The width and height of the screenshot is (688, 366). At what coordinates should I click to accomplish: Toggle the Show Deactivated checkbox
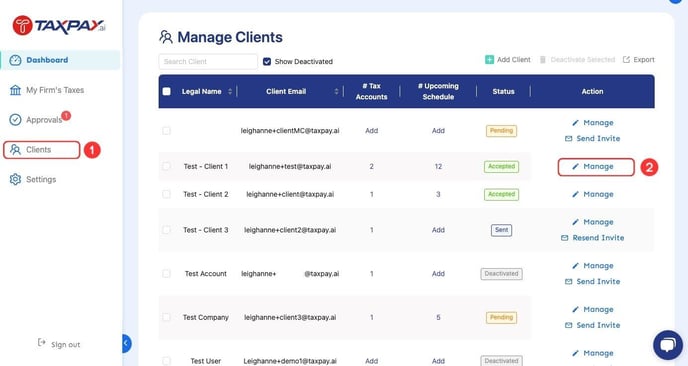267,61
